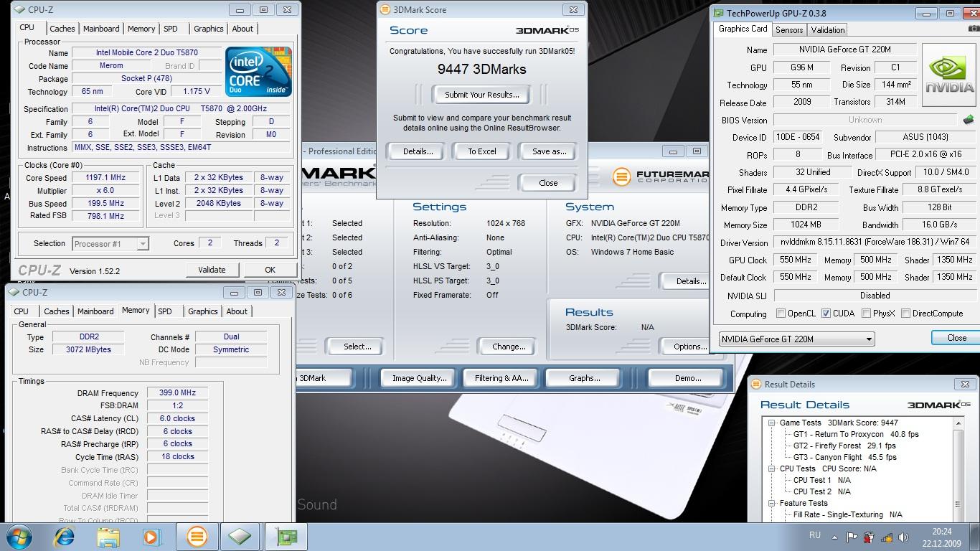Screen dimensions: 980x551
Task: Click Validate button in CPU-Z
Action: pos(211,270)
